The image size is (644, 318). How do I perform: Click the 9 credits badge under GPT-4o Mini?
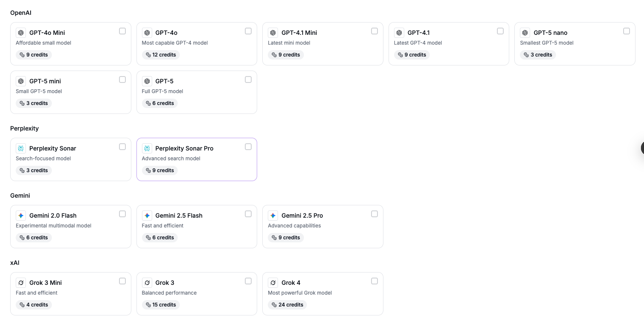34,55
